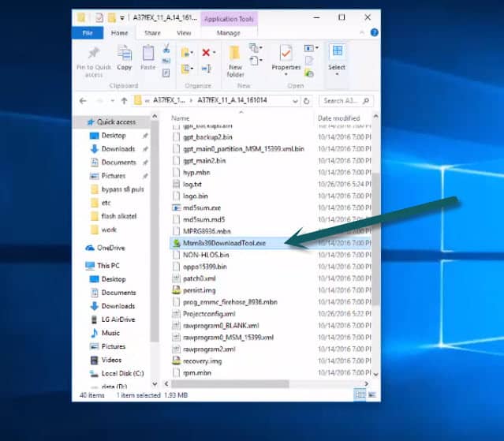Select the recovery.img file
The image size is (504, 441).
point(202,361)
